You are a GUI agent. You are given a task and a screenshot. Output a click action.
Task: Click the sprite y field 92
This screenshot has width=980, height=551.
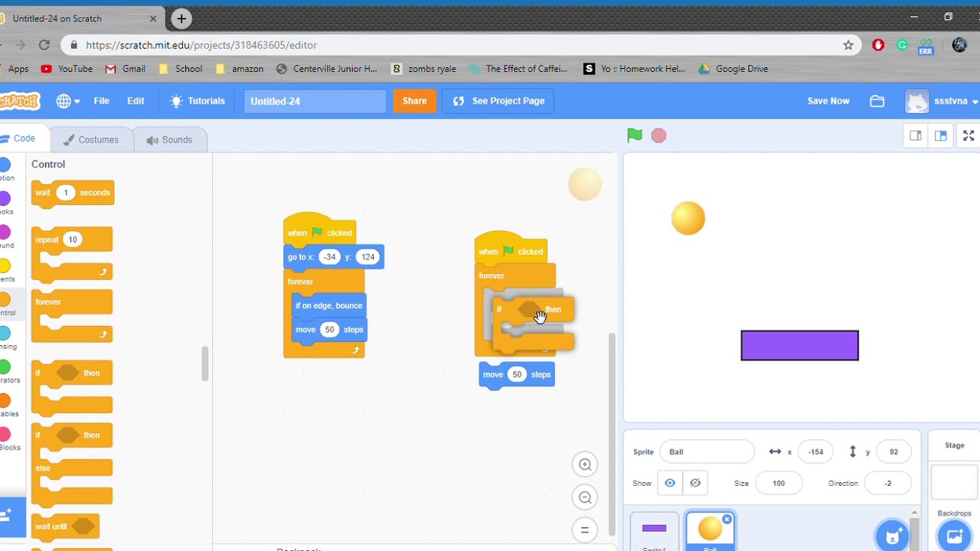coord(893,452)
